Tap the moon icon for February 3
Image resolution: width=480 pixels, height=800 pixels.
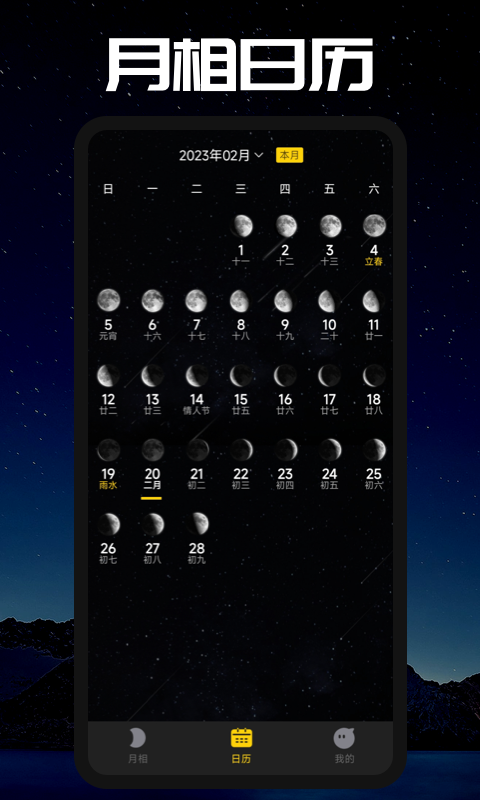[x=330, y=226]
